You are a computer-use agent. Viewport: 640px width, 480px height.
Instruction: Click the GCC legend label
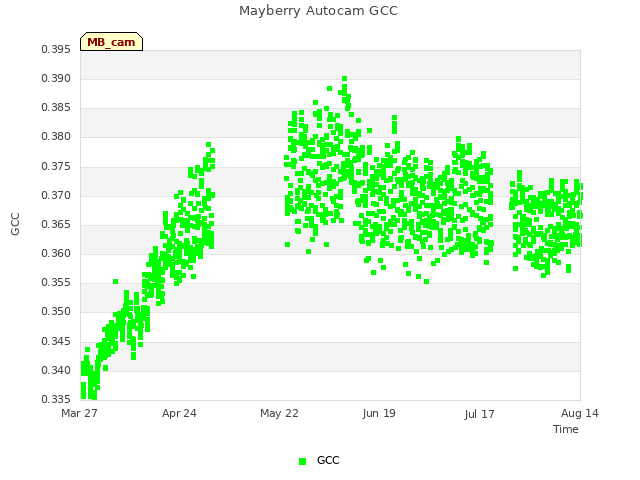328,460
